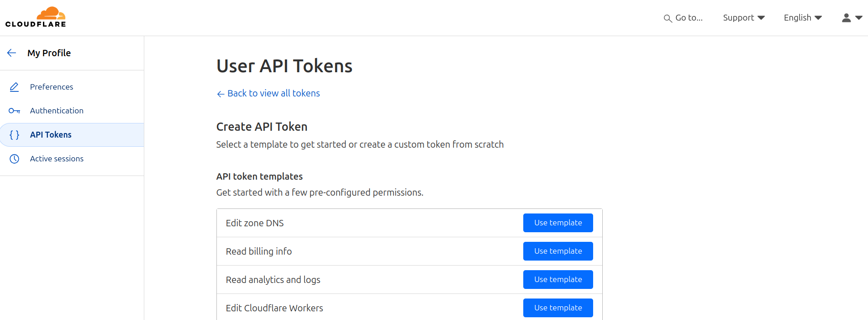Click the user account avatar icon
868x320 pixels.
coord(846,18)
